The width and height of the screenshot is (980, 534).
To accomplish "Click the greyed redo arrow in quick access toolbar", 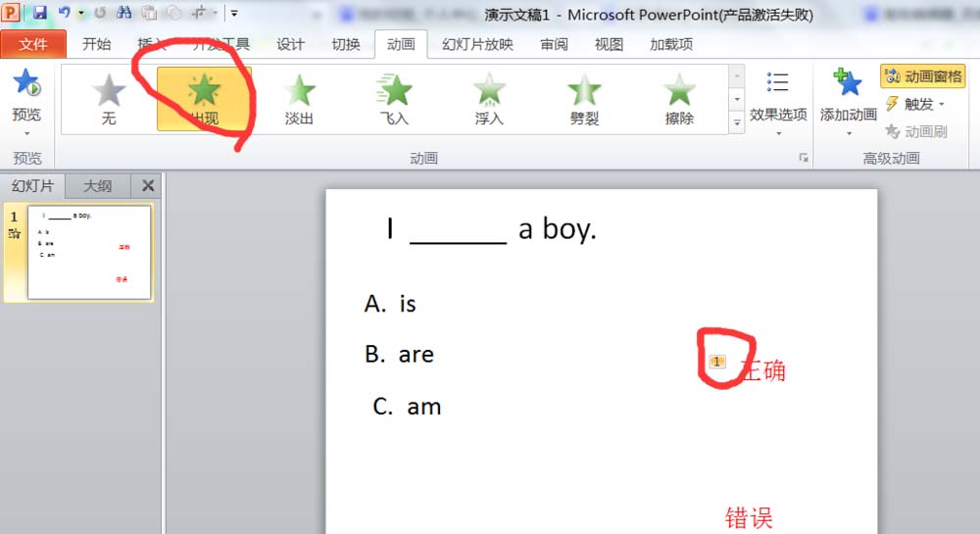I will (x=100, y=13).
